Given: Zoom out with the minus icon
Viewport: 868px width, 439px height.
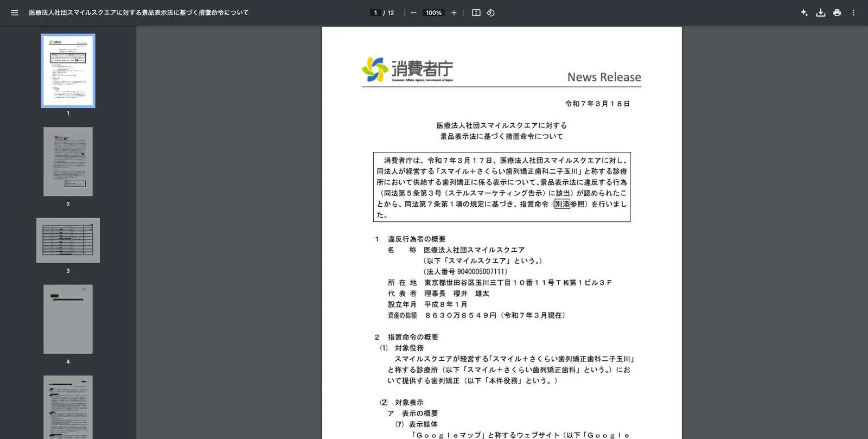Looking at the screenshot, I should click(x=413, y=12).
